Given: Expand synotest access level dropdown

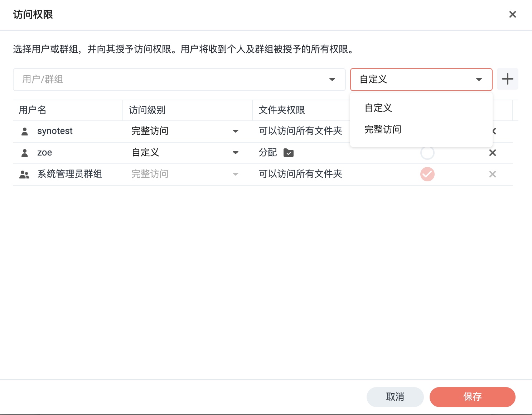Looking at the screenshot, I should (x=235, y=131).
